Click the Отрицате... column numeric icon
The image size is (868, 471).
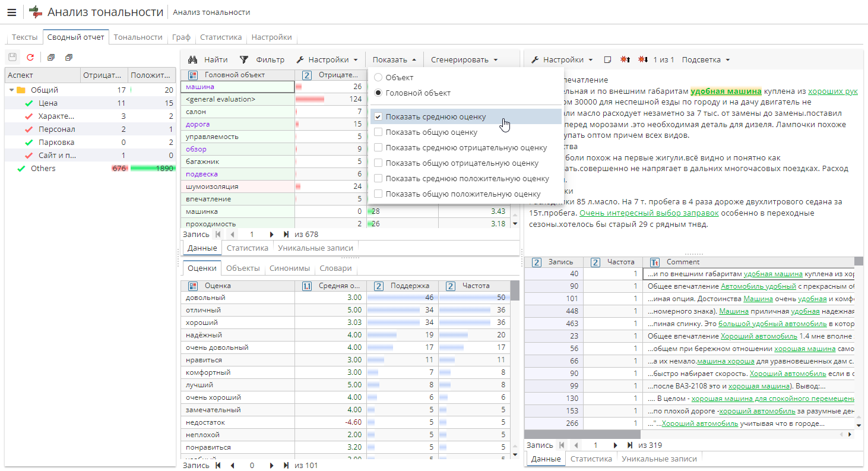point(307,75)
